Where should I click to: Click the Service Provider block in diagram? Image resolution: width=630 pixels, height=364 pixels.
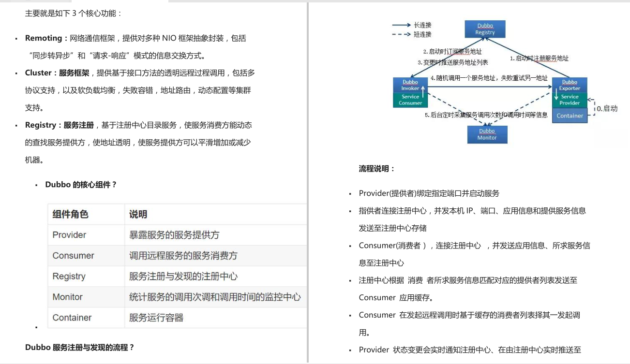click(570, 100)
